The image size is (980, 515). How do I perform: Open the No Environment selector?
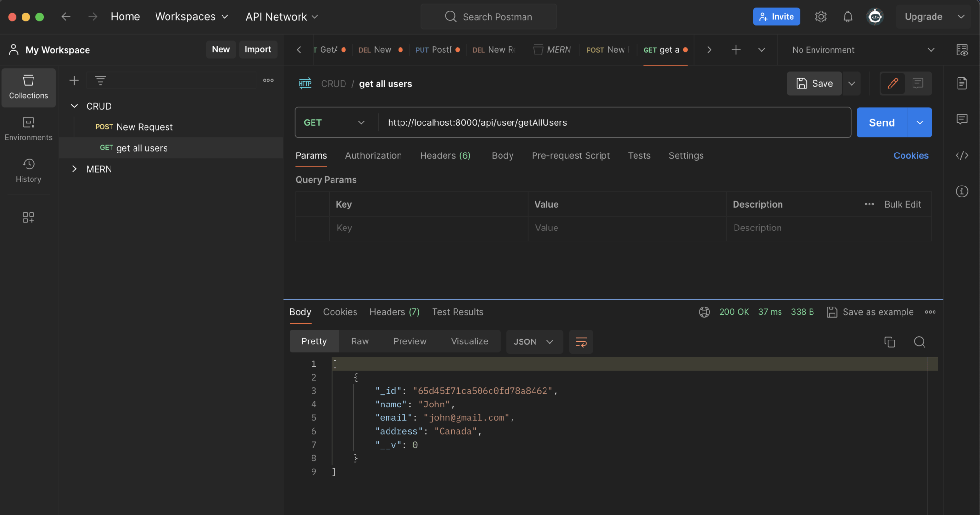coord(863,50)
